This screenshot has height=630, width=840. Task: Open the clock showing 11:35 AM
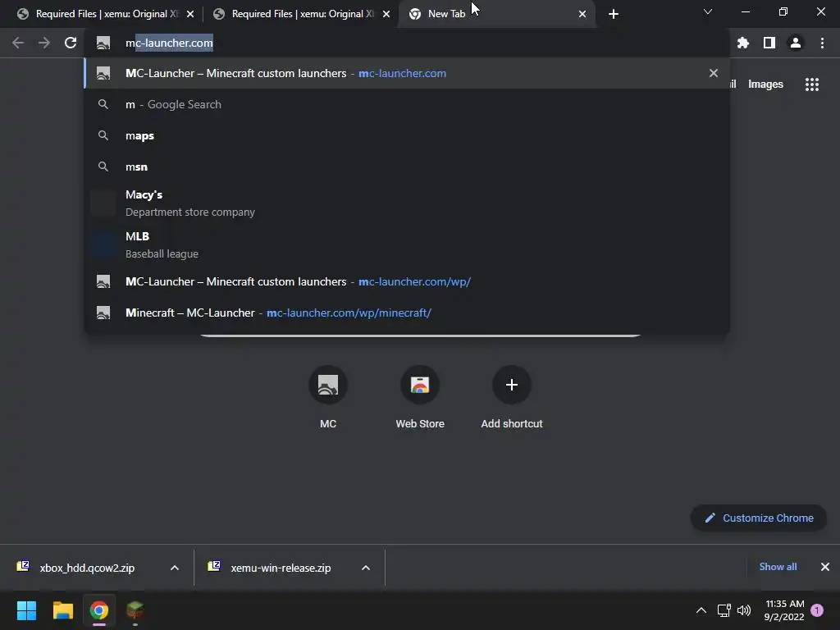coord(784,610)
